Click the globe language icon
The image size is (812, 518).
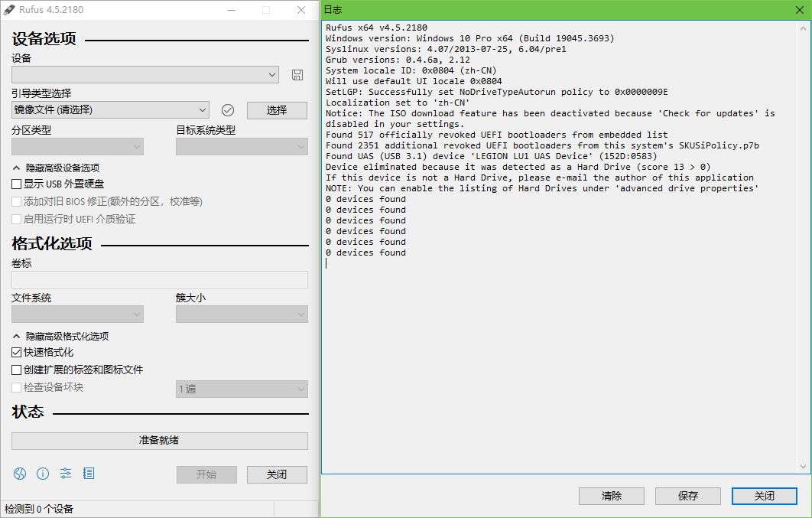[x=20, y=474]
